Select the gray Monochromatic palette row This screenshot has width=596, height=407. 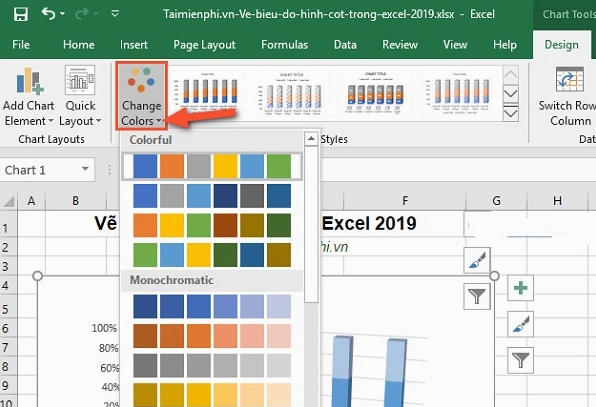(212, 366)
